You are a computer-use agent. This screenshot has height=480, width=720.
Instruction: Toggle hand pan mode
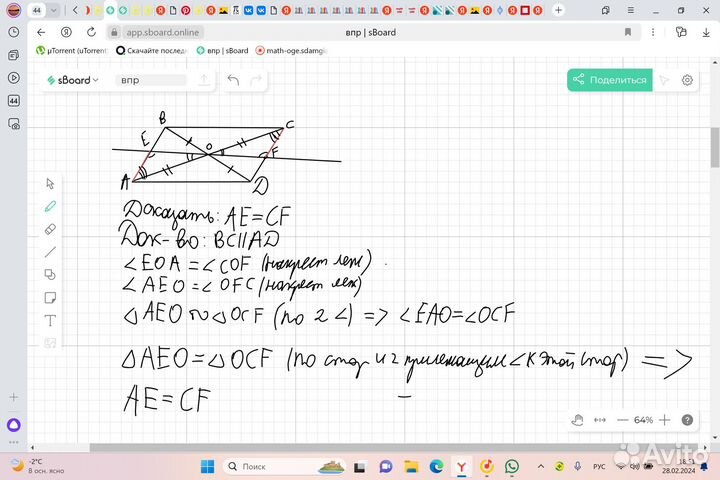click(578, 420)
